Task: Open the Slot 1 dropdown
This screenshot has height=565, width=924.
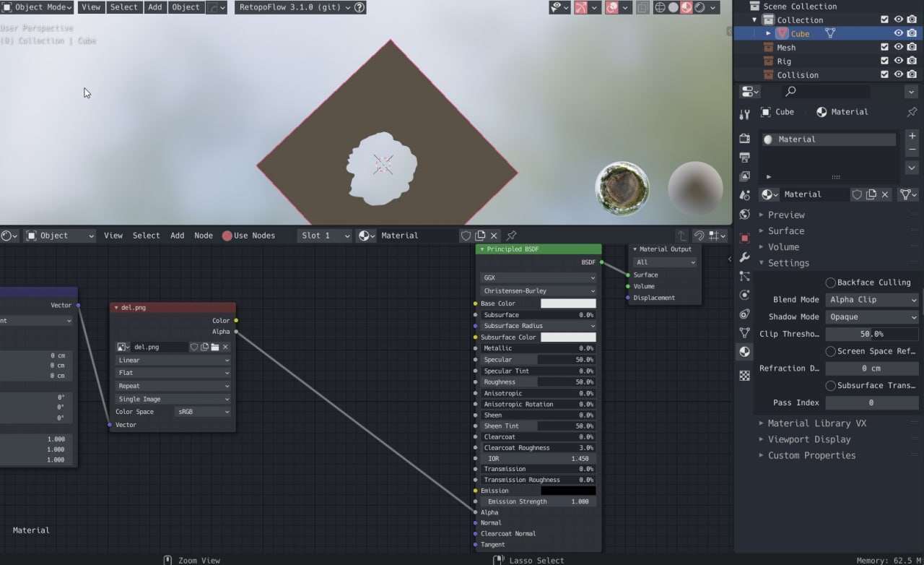Action: tap(325, 236)
